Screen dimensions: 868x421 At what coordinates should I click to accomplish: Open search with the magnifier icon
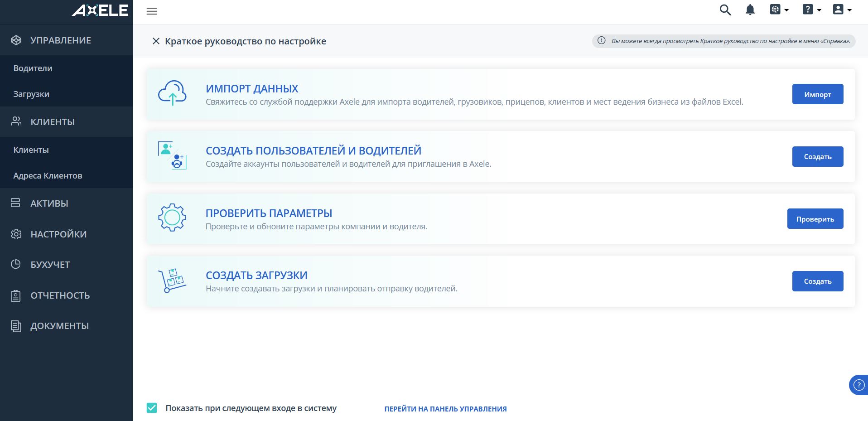click(725, 10)
